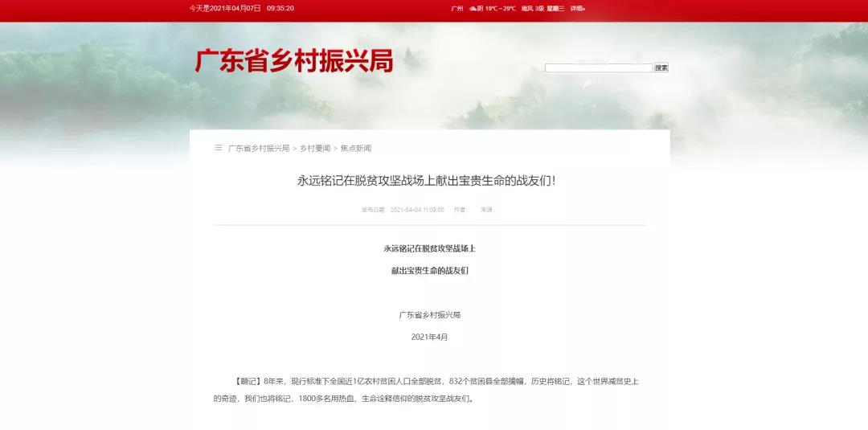This screenshot has width=868, height=430.
Task: Click the 南风 3级 wind info
Action: (532, 8)
